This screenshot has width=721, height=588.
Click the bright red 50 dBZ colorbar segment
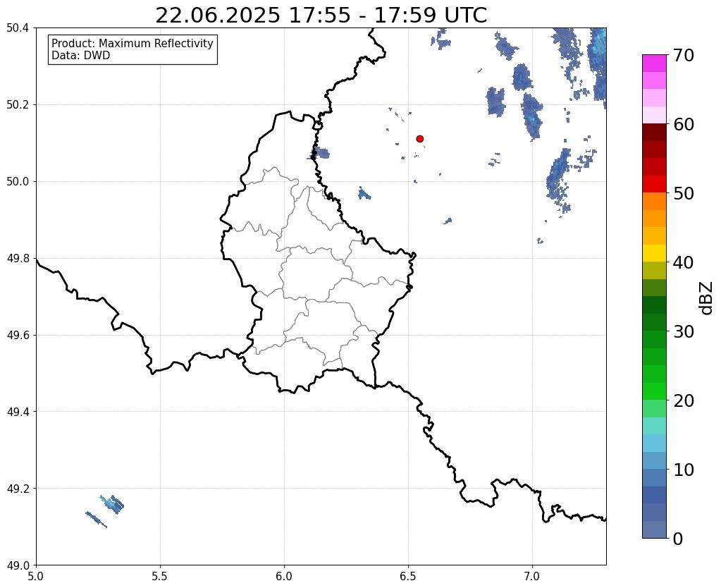(654, 184)
